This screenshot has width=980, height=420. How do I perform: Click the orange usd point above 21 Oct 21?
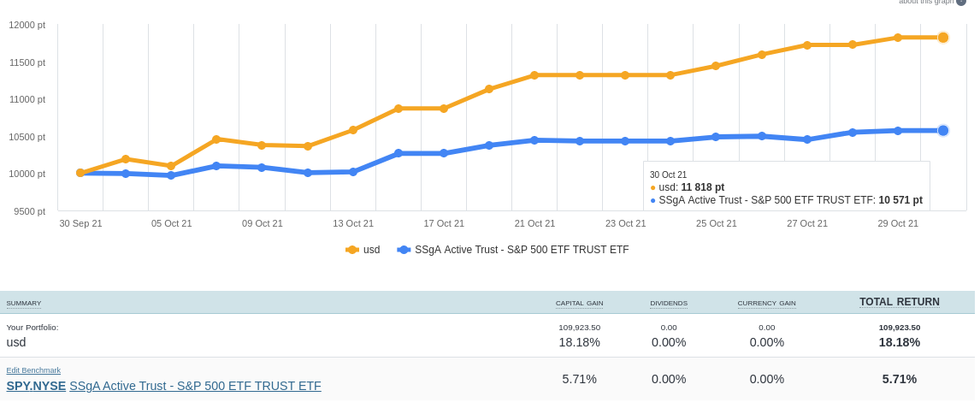(x=534, y=75)
